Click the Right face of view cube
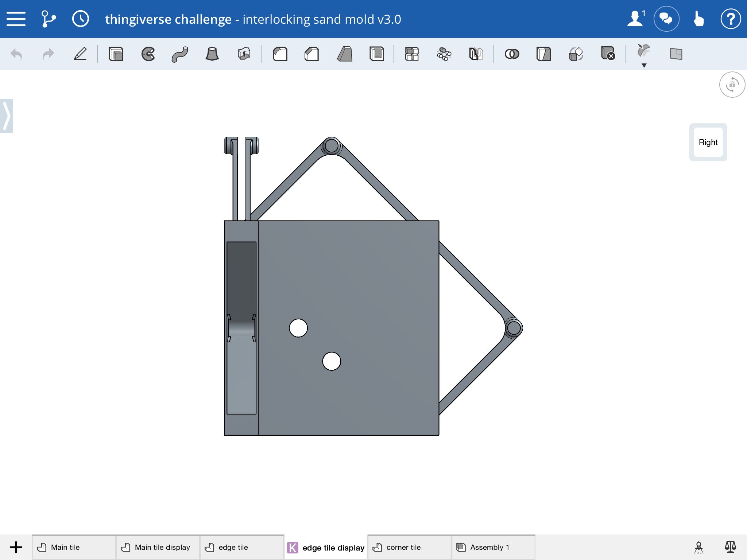Viewport: 747px width, 560px height. pyautogui.click(x=708, y=142)
